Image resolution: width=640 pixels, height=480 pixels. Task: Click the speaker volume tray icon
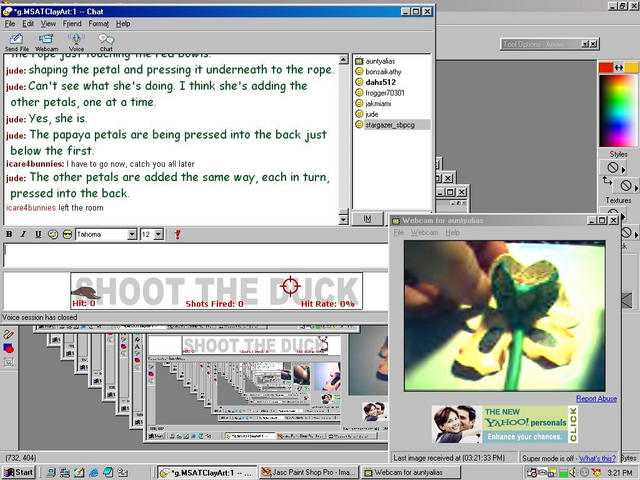[573, 472]
